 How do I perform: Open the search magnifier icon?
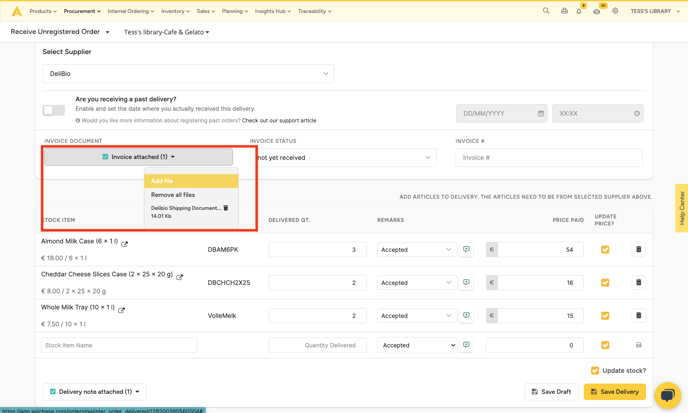pyautogui.click(x=546, y=11)
